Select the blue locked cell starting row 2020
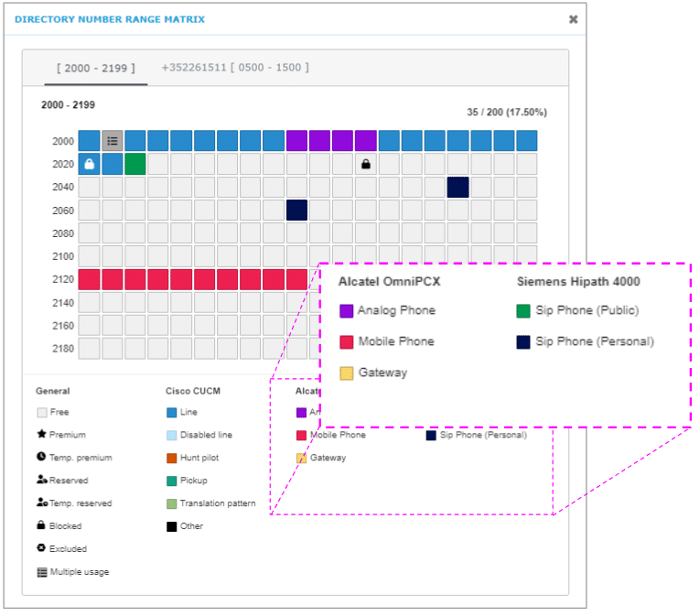The image size is (700, 616). tap(89, 164)
